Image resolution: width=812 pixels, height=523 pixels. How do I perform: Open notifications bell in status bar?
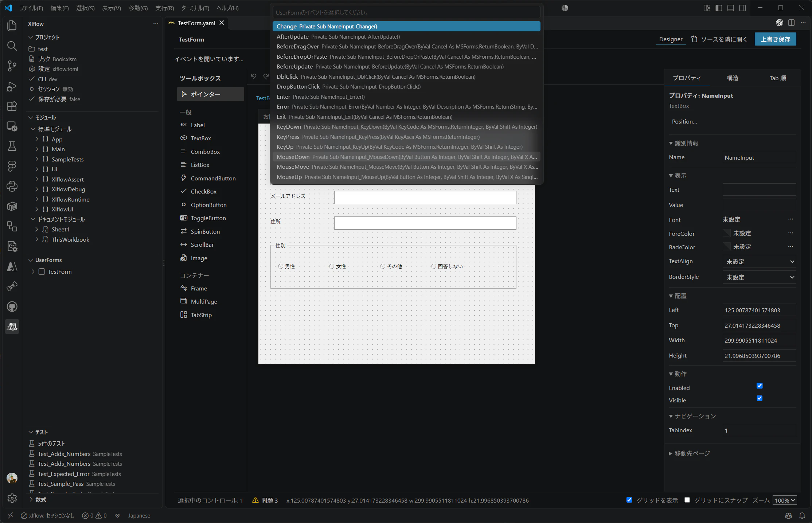[x=802, y=515]
